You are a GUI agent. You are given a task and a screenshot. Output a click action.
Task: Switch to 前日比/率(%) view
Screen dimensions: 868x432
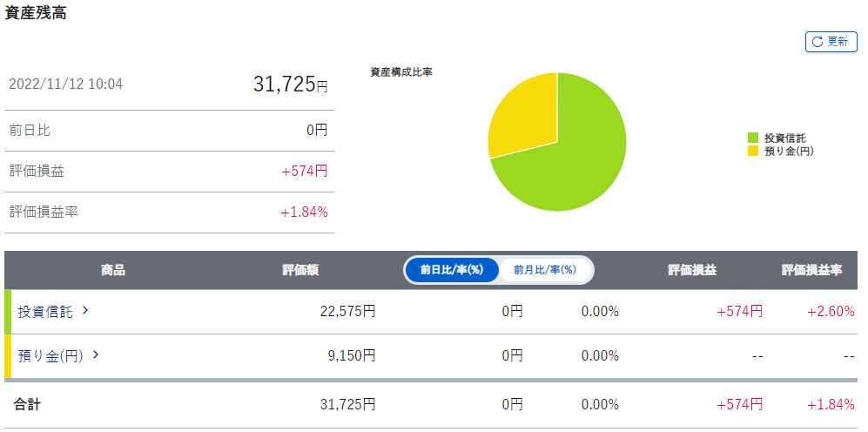[x=451, y=270]
